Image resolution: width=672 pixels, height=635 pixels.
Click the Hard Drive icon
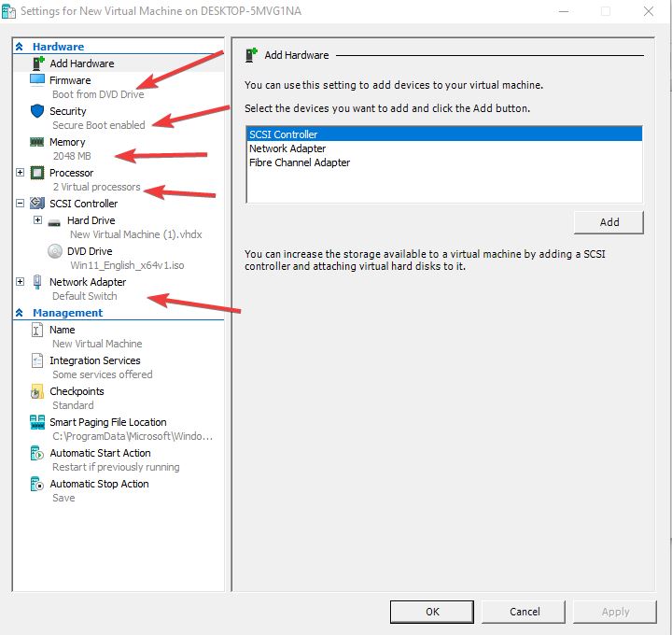(54, 222)
